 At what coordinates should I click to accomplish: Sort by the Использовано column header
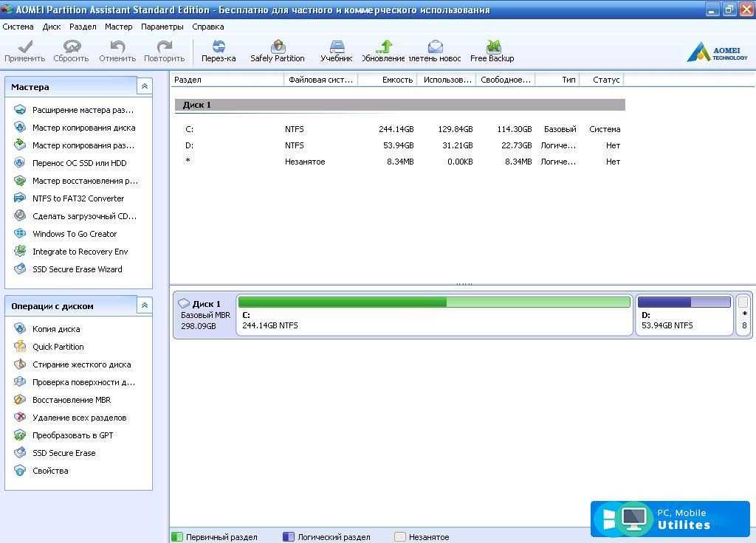tap(447, 80)
